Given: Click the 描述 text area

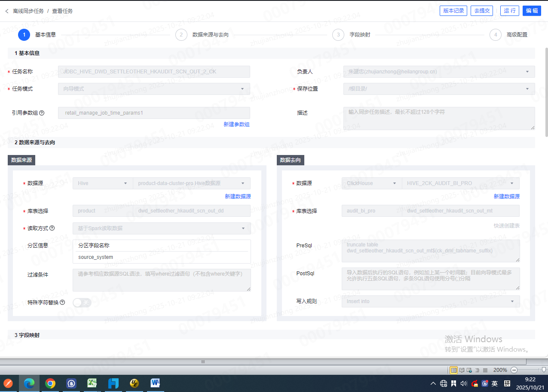Looking at the screenshot, I should [x=438, y=118].
